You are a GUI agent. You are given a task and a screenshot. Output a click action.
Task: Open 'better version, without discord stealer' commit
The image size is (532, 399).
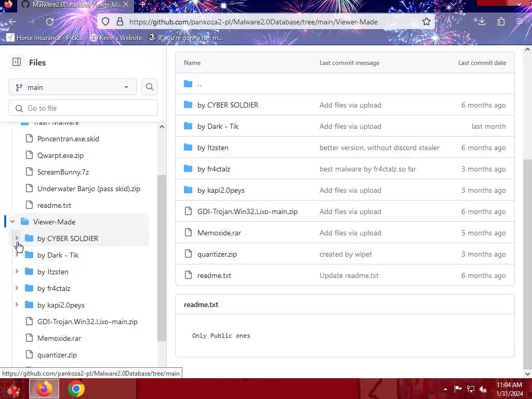click(x=379, y=148)
